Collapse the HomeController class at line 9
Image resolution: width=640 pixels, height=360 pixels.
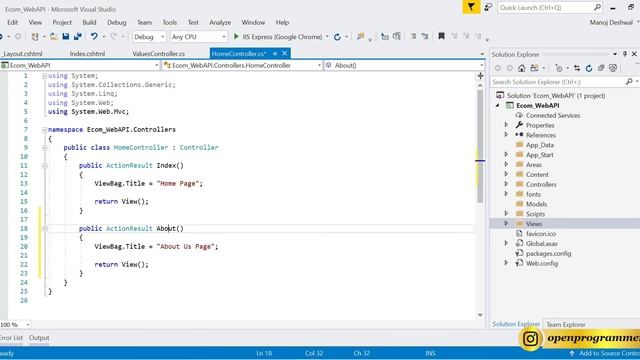[44, 148]
